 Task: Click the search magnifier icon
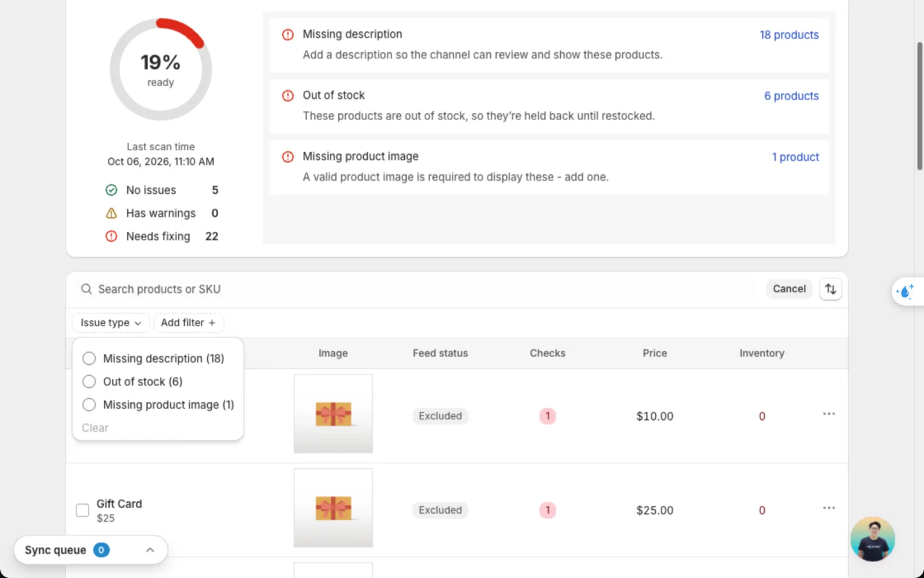coord(86,289)
